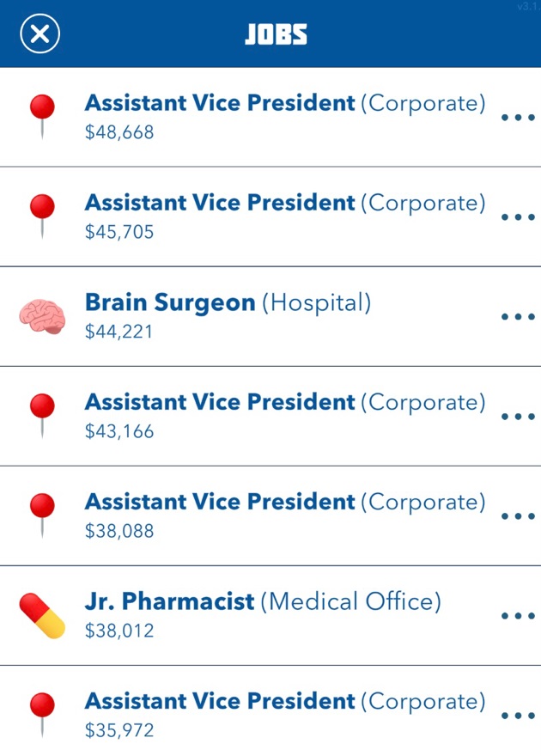The image size is (541, 756).
Task: Show more options for the $38,088 job
Action: [x=518, y=516]
